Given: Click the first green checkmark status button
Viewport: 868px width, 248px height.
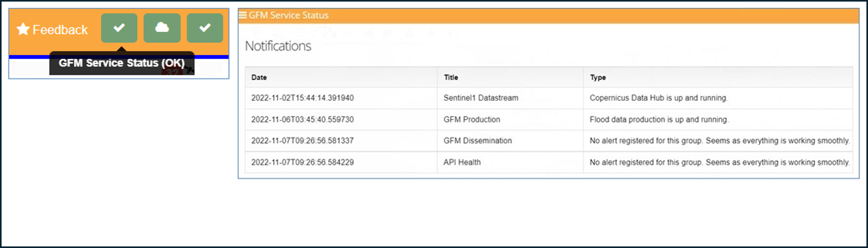Looking at the screenshot, I should pos(119,28).
